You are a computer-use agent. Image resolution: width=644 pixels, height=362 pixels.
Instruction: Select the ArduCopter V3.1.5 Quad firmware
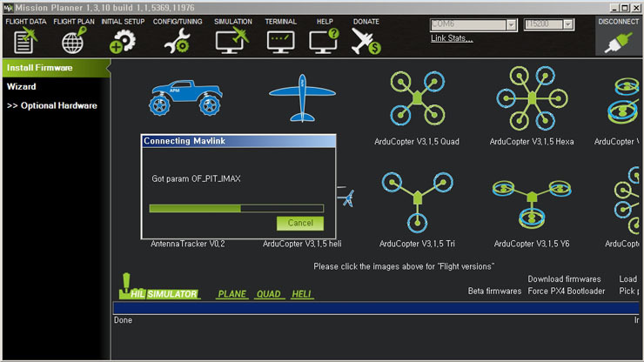click(x=417, y=97)
